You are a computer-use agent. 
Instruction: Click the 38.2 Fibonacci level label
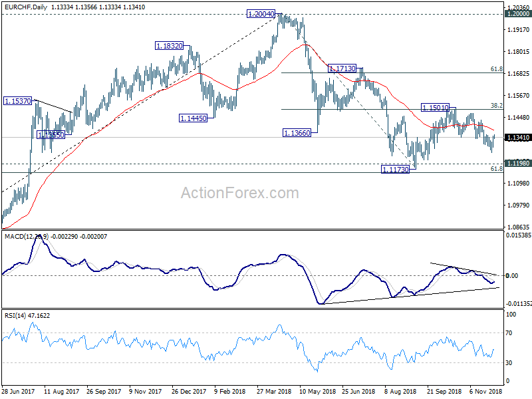pyautogui.click(x=496, y=106)
